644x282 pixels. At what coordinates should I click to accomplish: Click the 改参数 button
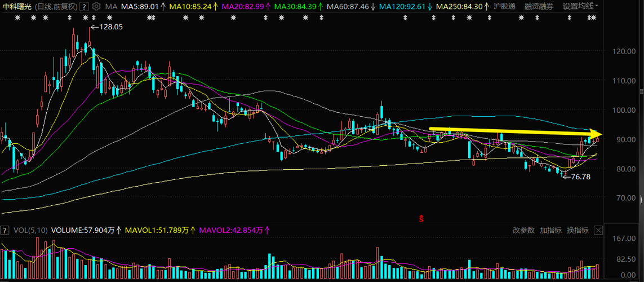[523, 230]
